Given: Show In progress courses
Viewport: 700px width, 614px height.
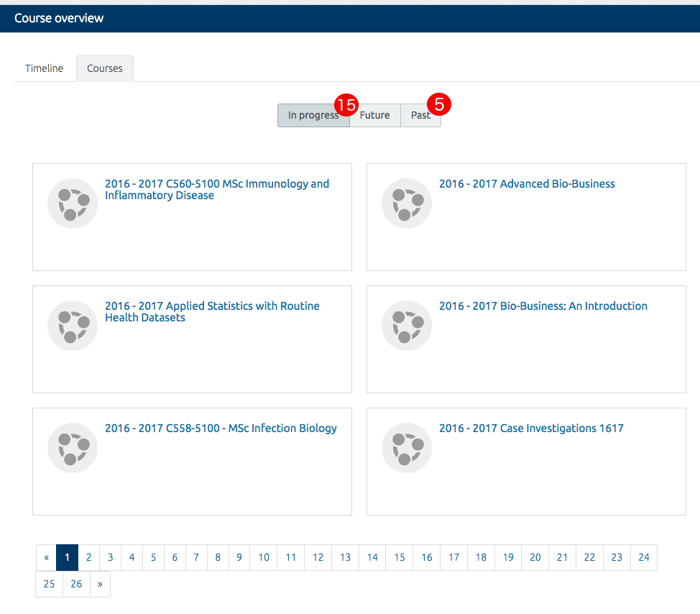Looking at the screenshot, I should click(x=313, y=115).
